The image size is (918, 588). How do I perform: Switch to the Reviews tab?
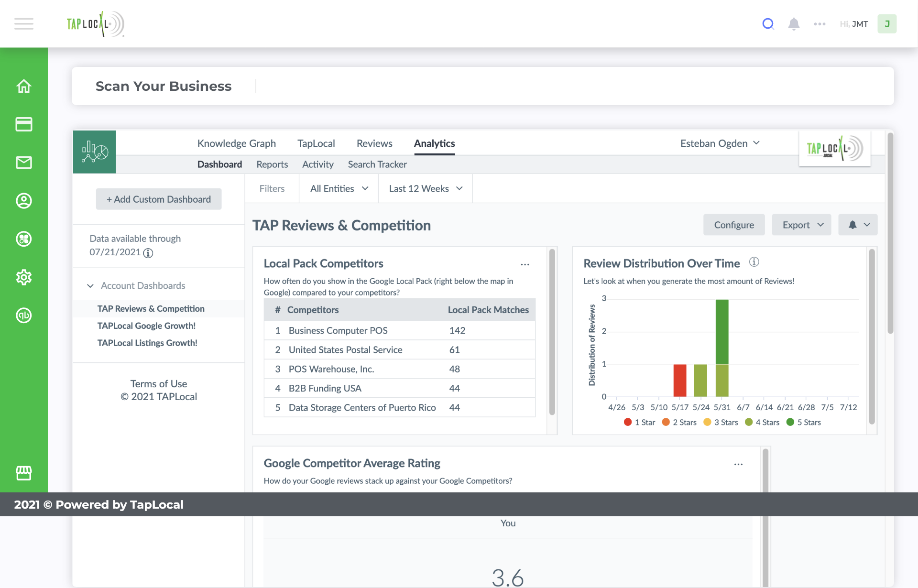click(374, 143)
